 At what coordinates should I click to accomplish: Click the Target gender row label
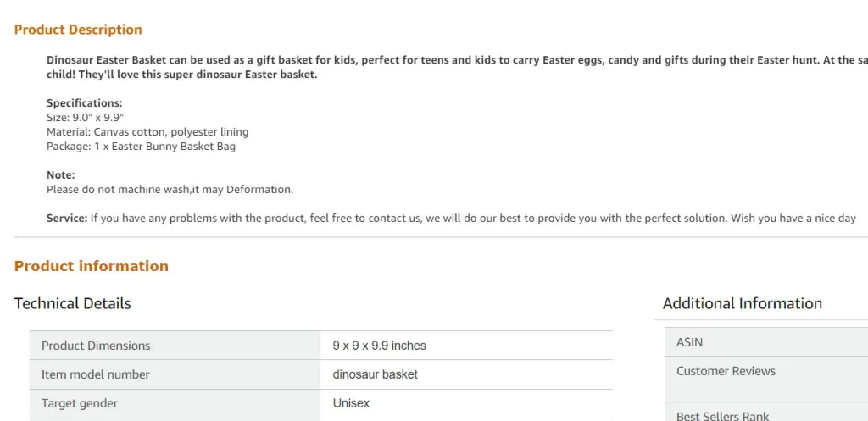[80, 403]
